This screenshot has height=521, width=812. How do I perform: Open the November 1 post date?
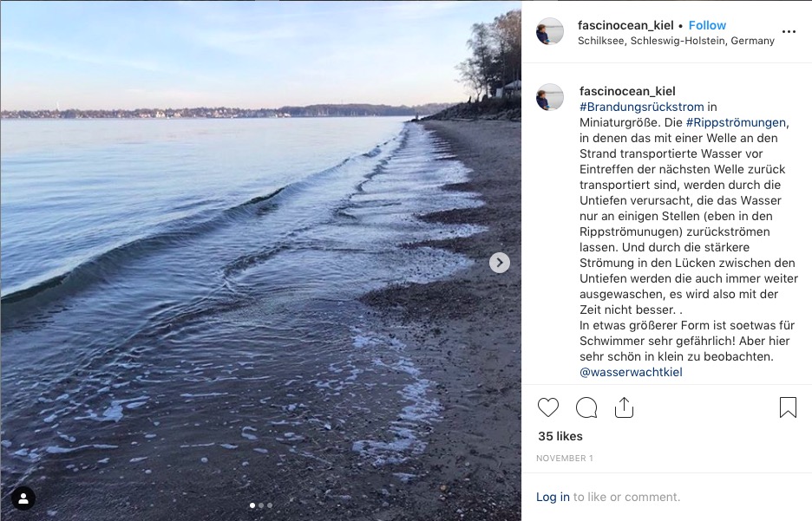point(565,459)
